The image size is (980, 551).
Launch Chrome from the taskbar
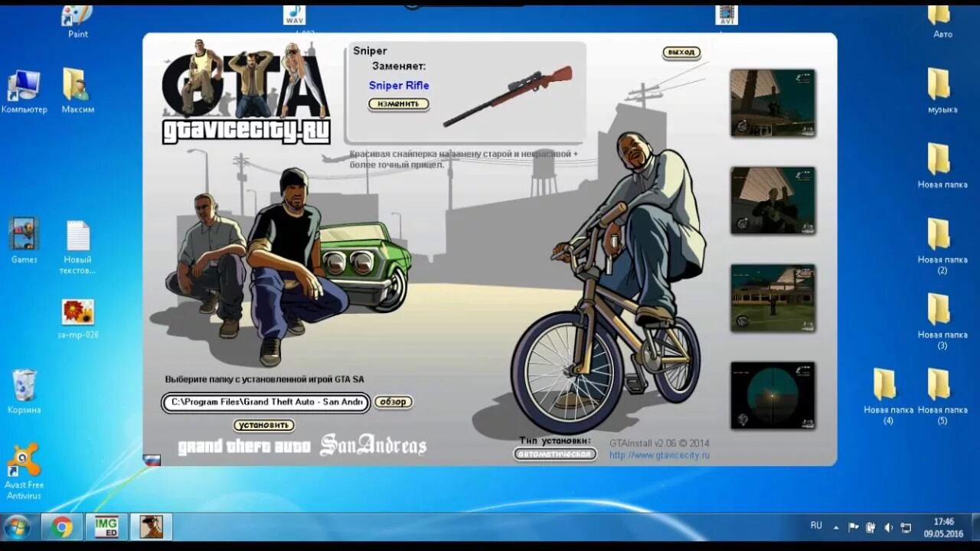tap(63, 527)
